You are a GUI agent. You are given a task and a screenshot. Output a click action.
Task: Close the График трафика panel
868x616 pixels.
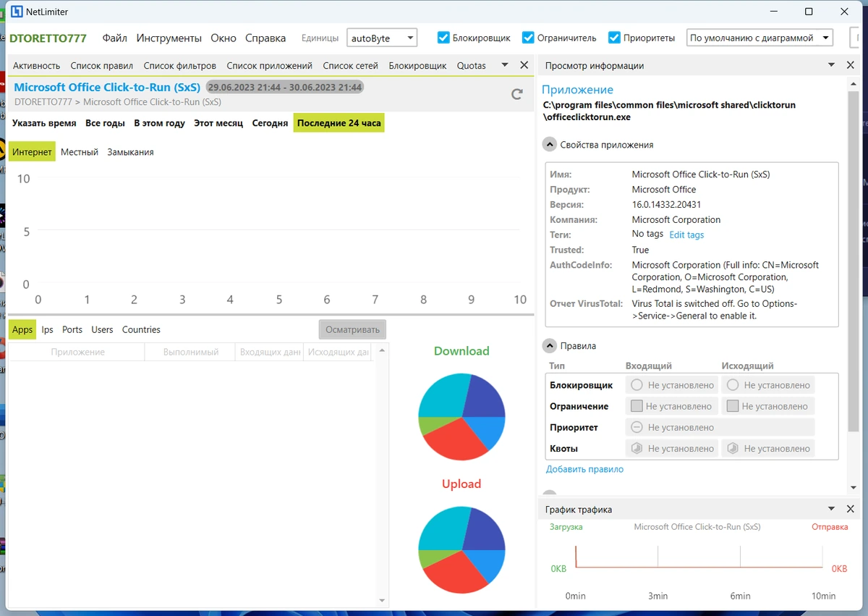tap(851, 509)
